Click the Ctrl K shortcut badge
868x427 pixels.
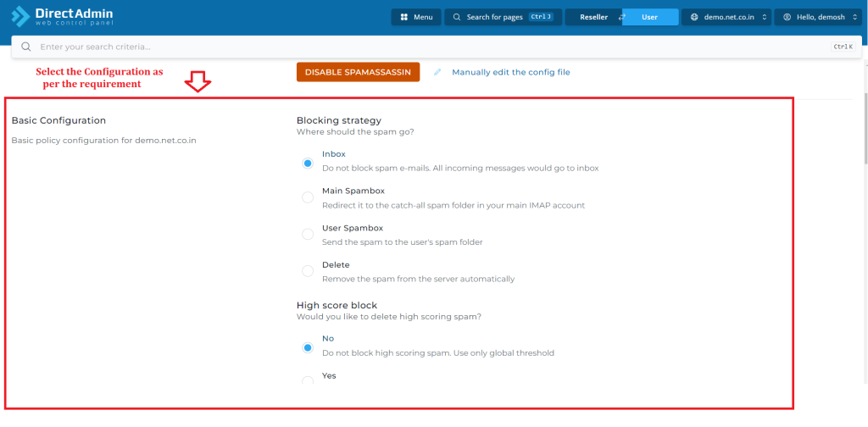click(x=843, y=47)
